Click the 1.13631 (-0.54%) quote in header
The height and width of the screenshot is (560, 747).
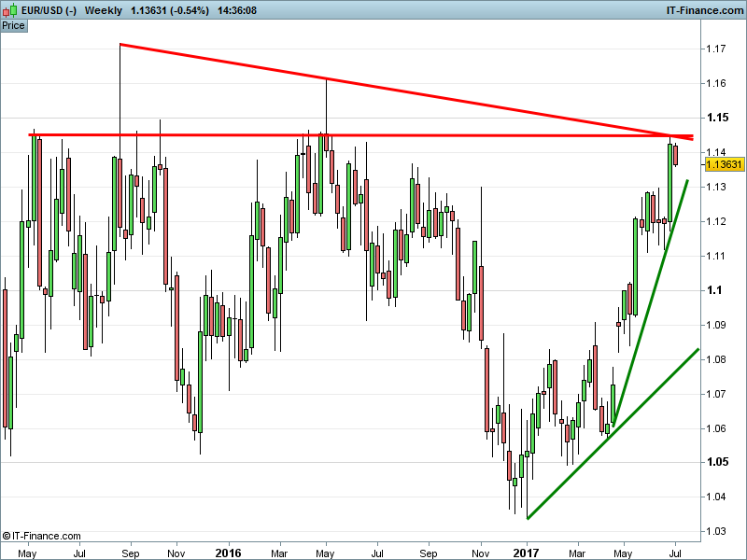pos(170,10)
